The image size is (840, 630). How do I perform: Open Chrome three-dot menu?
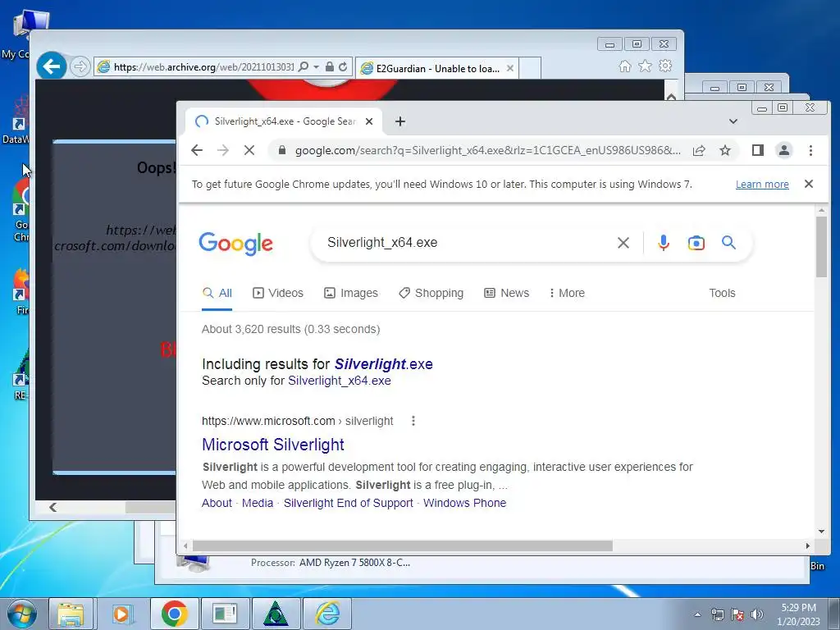tap(810, 151)
